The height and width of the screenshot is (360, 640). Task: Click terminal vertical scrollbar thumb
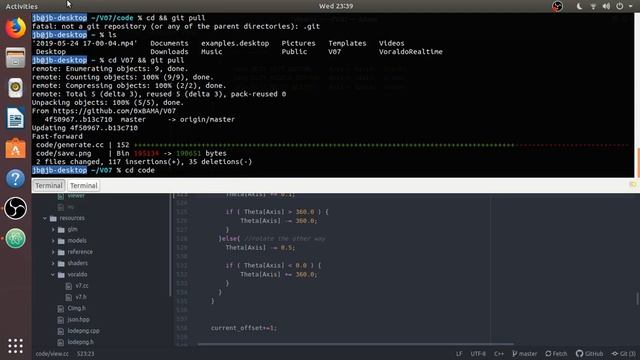(x=638, y=162)
